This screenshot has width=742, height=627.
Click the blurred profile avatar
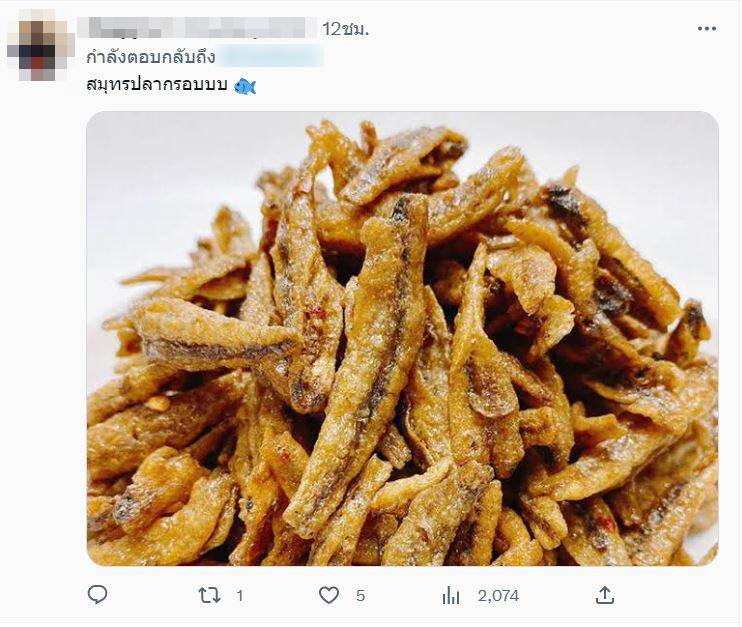(x=41, y=45)
